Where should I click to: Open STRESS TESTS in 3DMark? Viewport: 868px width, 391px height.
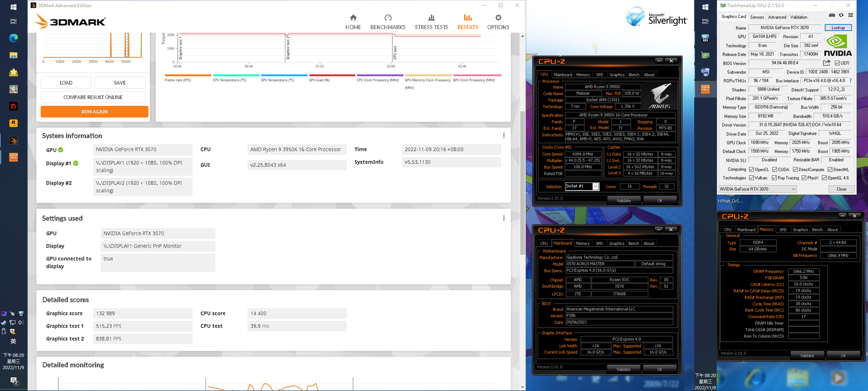coord(431,22)
